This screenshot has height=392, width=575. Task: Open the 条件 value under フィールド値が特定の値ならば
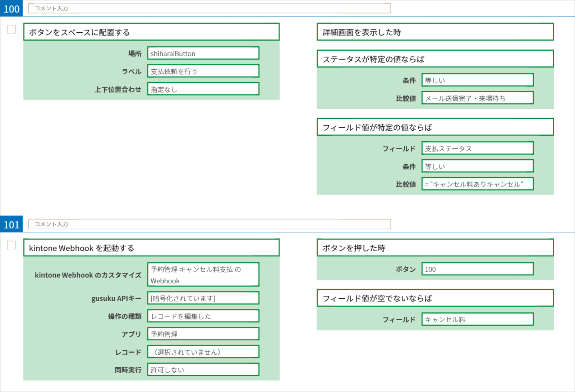click(478, 166)
